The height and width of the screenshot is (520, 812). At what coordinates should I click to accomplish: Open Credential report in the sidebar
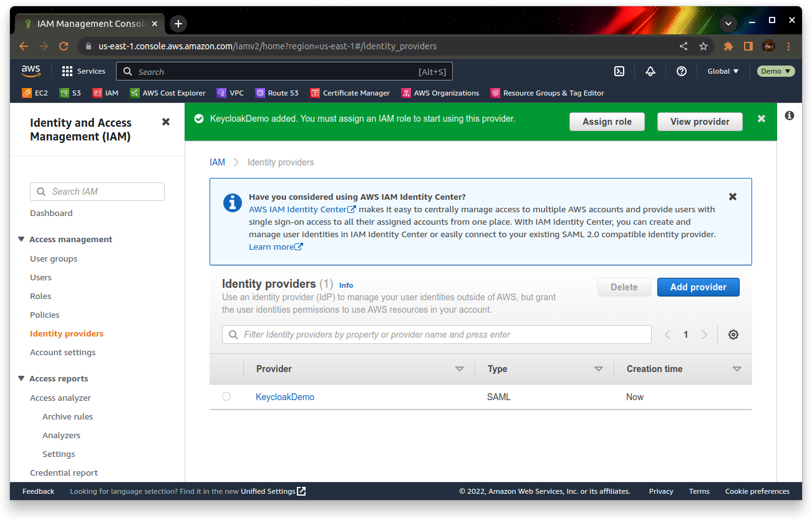(x=64, y=473)
